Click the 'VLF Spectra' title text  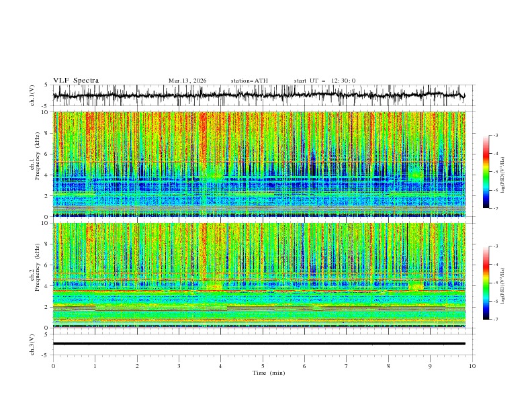pos(76,81)
